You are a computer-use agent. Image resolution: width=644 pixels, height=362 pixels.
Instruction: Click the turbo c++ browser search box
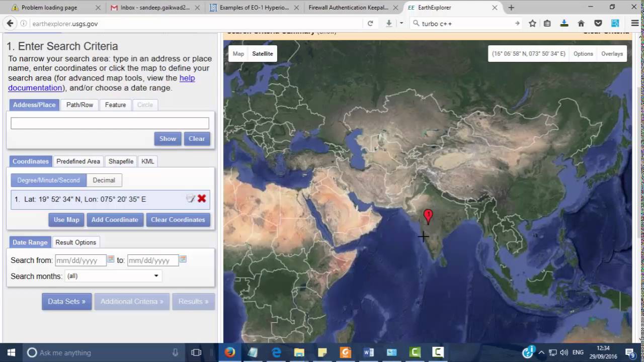click(x=466, y=23)
